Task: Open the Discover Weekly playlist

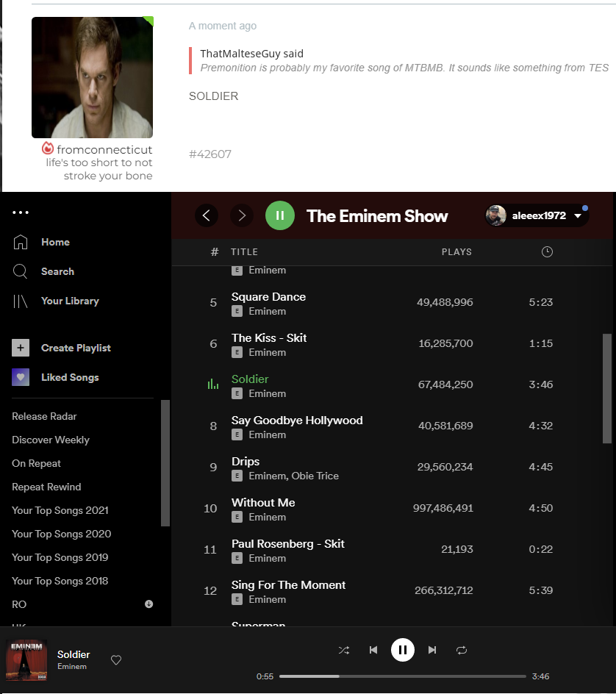Action: [x=51, y=440]
